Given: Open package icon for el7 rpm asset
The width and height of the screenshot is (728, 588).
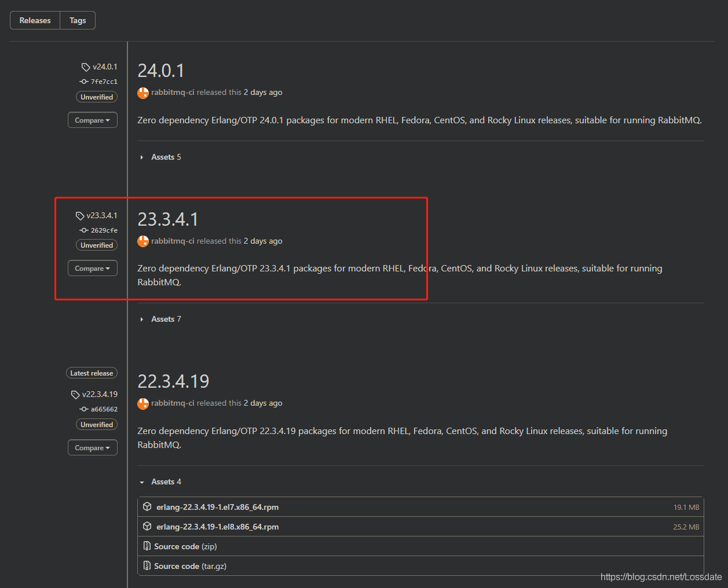Looking at the screenshot, I should pos(147,507).
